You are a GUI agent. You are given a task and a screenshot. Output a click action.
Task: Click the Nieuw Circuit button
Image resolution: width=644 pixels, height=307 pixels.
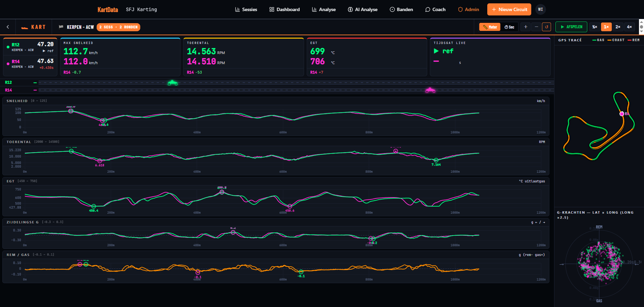coord(509,9)
